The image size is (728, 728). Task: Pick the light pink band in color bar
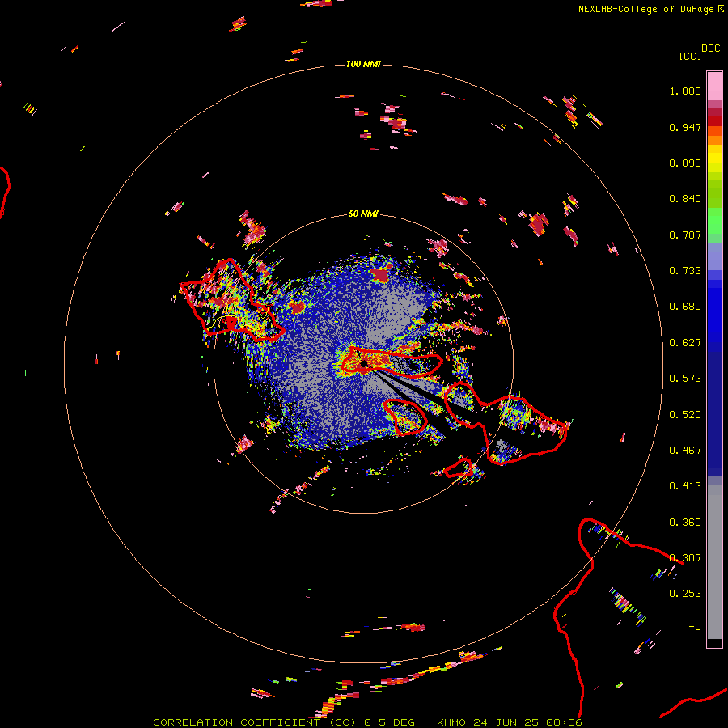[x=714, y=86]
